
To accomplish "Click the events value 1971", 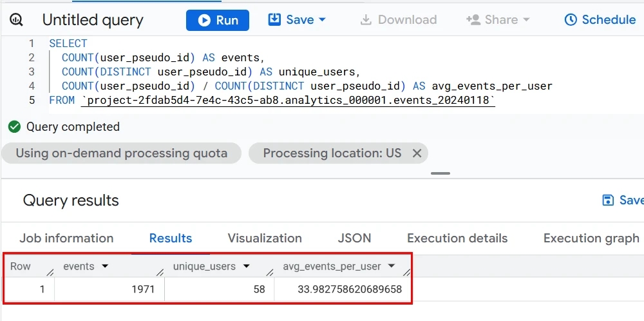I will point(143,289).
